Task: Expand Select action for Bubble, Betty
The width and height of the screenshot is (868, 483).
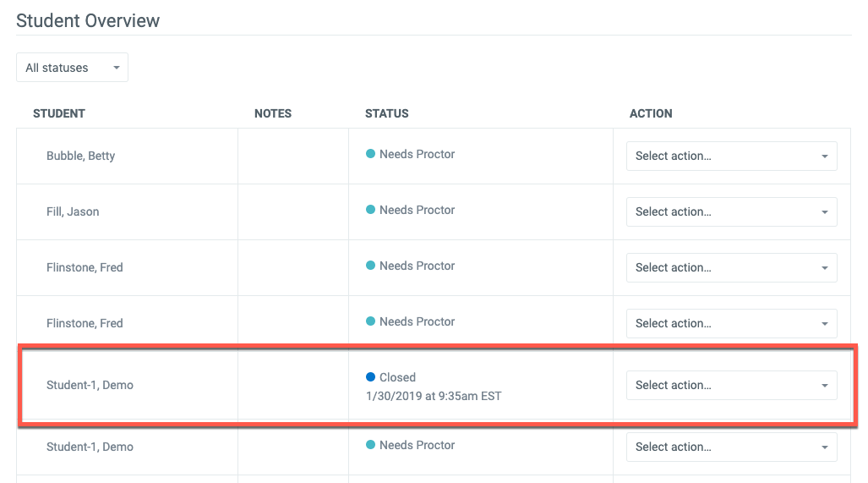Action: pyautogui.click(x=731, y=156)
